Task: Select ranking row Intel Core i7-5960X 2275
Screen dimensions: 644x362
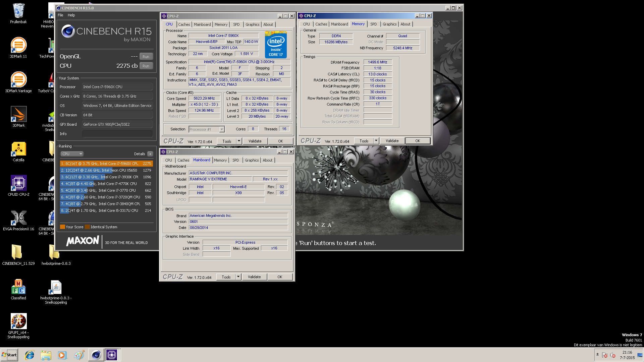Action: pyautogui.click(x=106, y=164)
